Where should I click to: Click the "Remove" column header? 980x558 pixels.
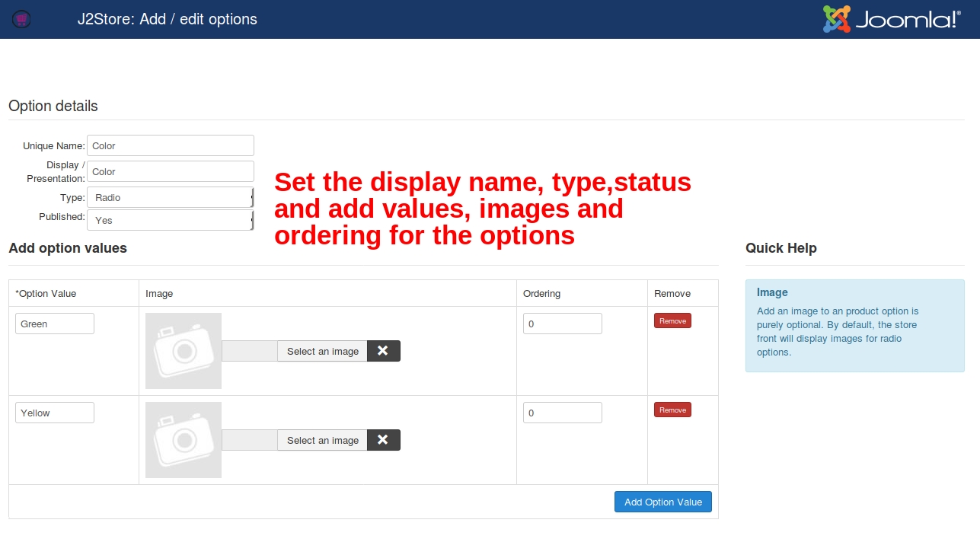click(672, 293)
